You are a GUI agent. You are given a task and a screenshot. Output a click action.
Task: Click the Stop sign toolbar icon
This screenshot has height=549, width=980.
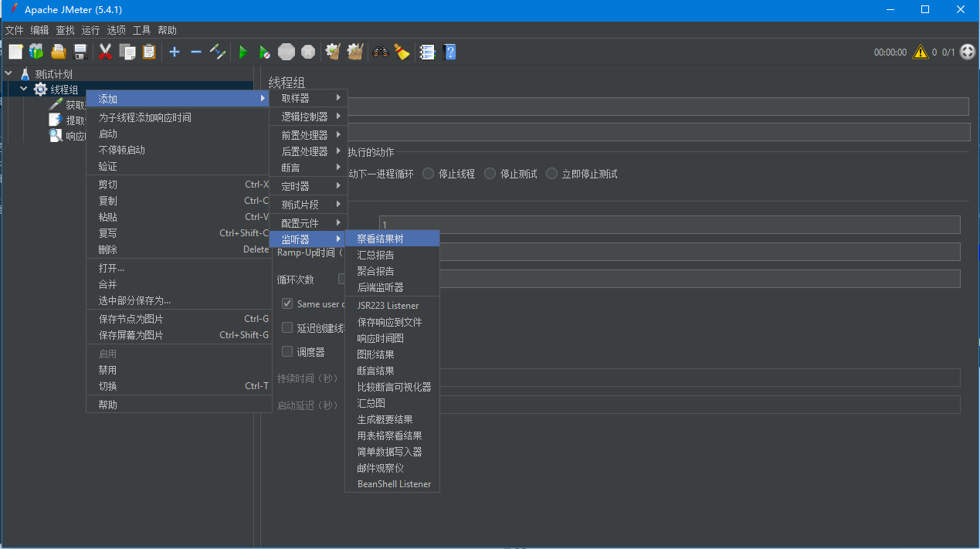[287, 52]
